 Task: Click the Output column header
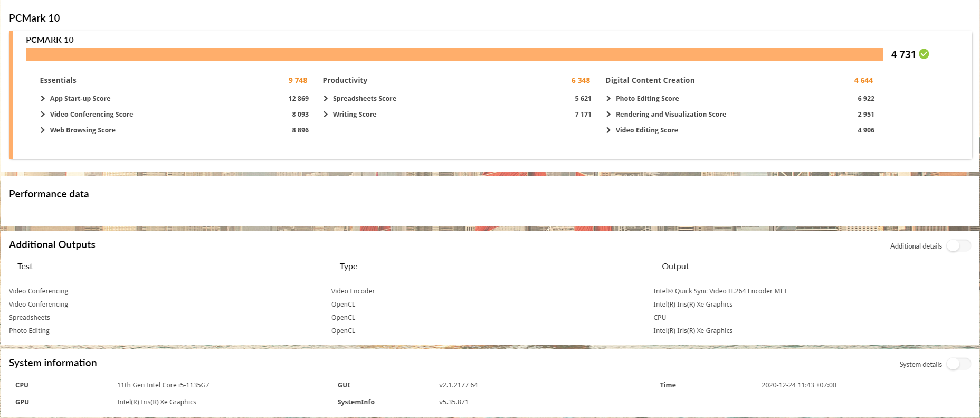(x=675, y=267)
